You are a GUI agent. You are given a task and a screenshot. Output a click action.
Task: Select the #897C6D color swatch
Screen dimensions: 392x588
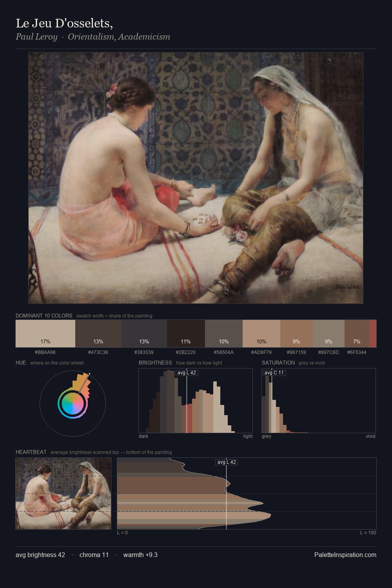tap(328, 334)
